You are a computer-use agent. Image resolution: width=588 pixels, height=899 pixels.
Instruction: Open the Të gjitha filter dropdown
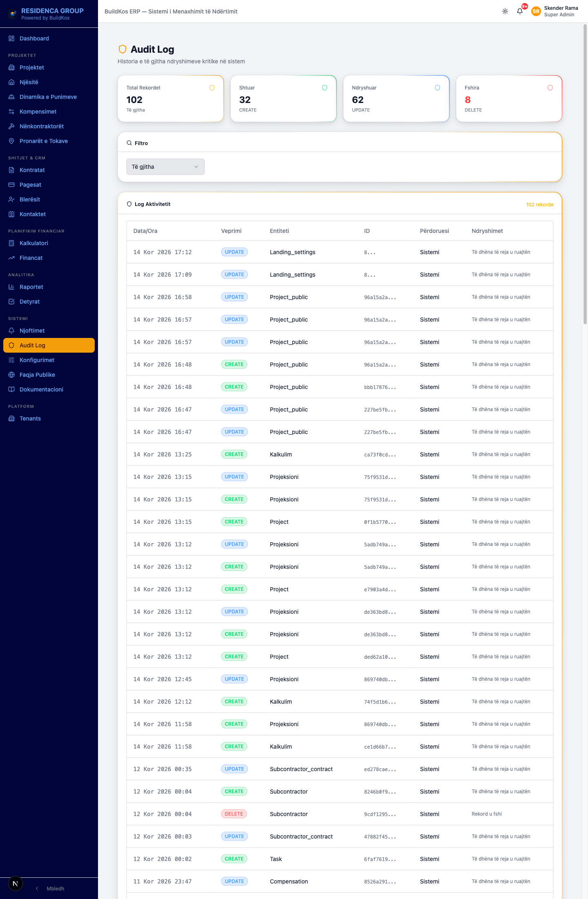pos(165,167)
